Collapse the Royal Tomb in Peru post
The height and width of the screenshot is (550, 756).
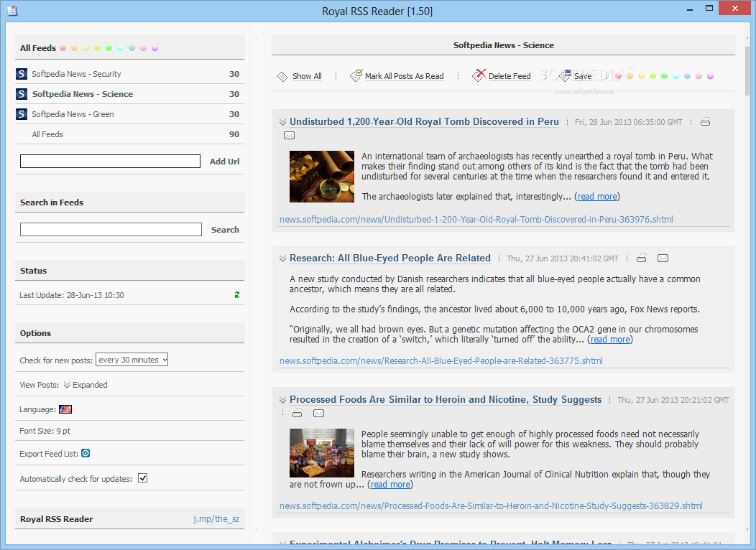(x=282, y=122)
